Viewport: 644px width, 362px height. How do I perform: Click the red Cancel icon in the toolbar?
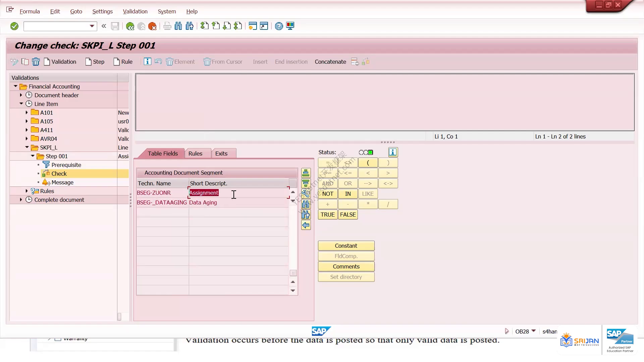152,26
